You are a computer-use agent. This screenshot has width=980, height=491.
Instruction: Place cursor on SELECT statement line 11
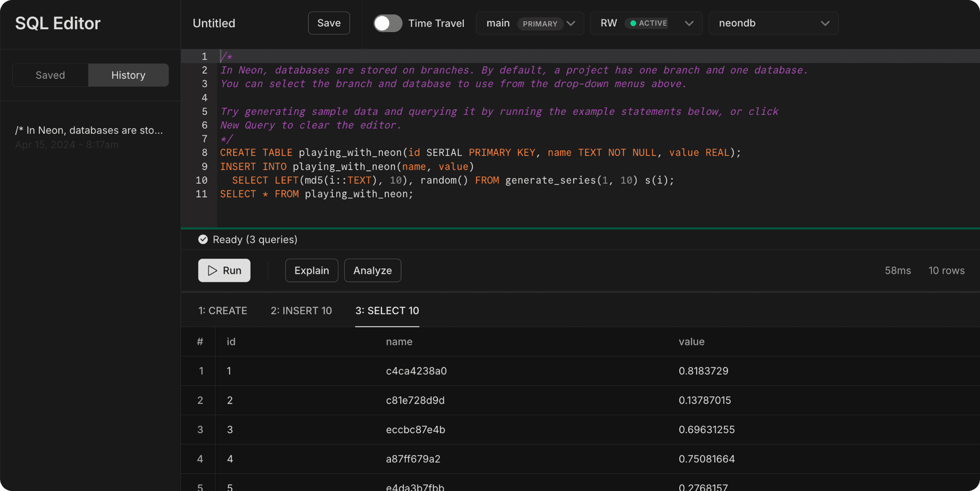tap(316, 194)
